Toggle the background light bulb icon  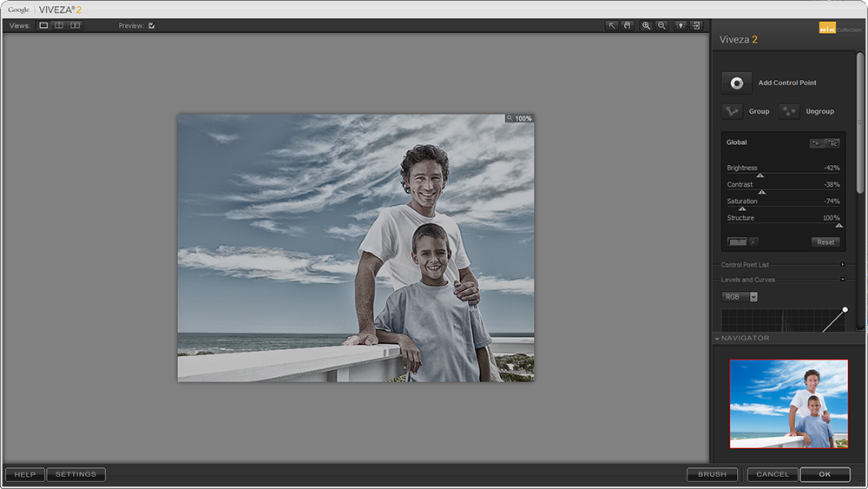click(x=681, y=25)
